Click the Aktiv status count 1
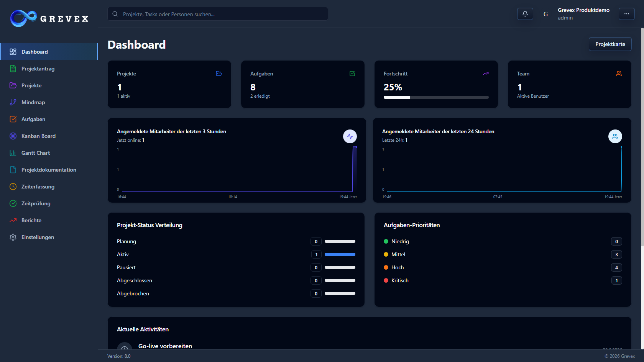The width and height of the screenshot is (644, 362). coord(316,254)
